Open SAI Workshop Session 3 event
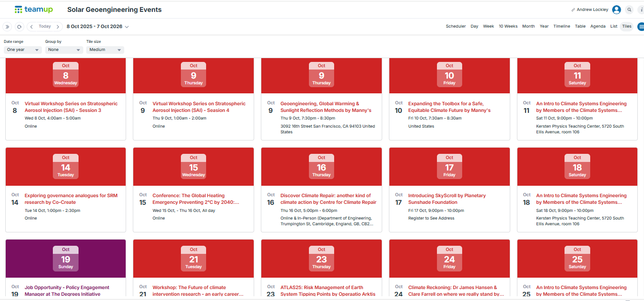Image resolution: width=644 pixels, height=301 pixels. (x=71, y=107)
